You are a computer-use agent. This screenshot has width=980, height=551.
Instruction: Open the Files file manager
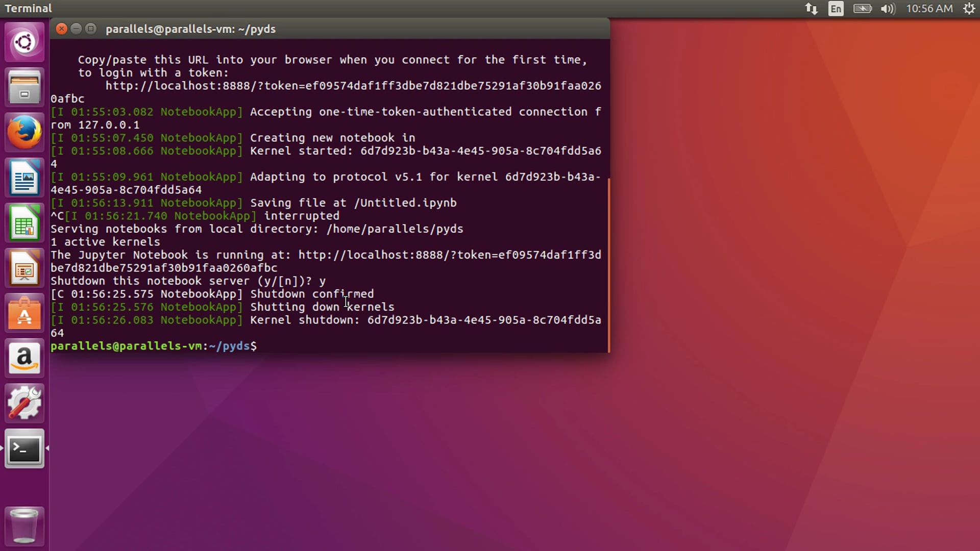pos(24,87)
